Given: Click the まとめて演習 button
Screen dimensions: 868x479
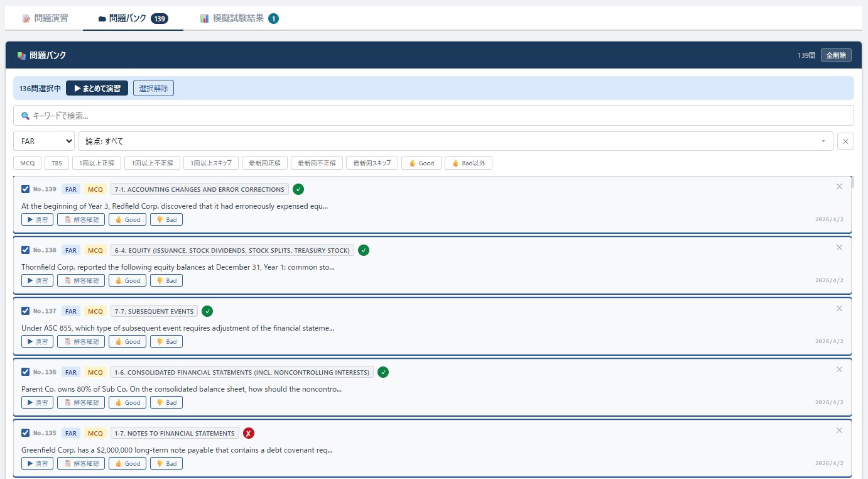Looking at the screenshot, I should click(97, 89).
